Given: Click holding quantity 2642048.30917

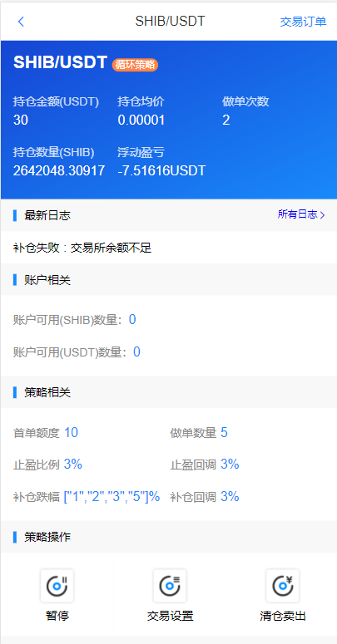Looking at the screenshot, I should [59, 171].
